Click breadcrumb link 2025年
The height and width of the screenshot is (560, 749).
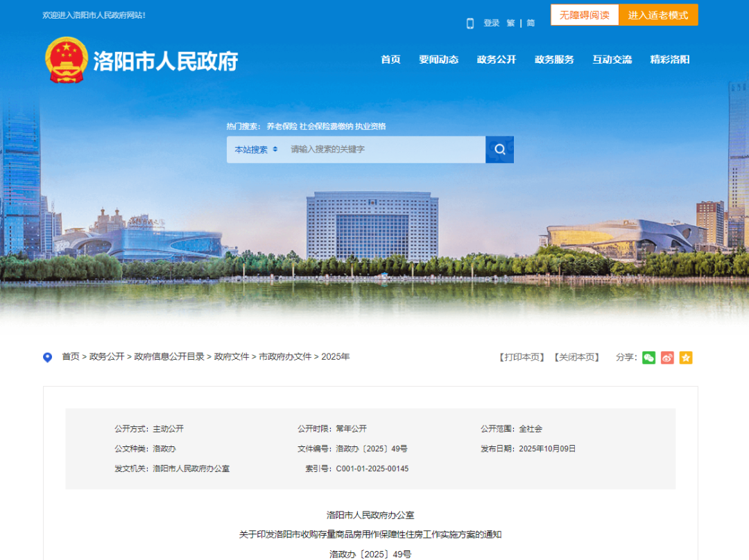point(336,357)
